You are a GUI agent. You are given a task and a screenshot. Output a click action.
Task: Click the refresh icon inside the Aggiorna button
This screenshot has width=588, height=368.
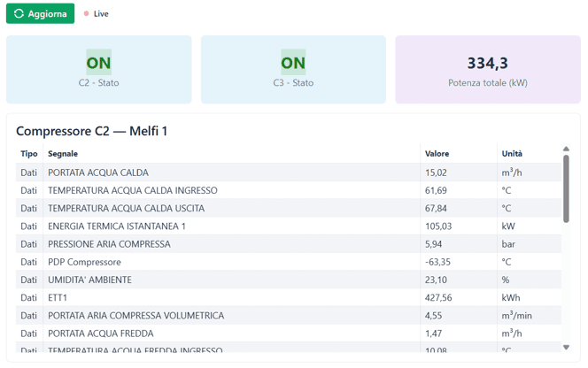tap(19, 13)
